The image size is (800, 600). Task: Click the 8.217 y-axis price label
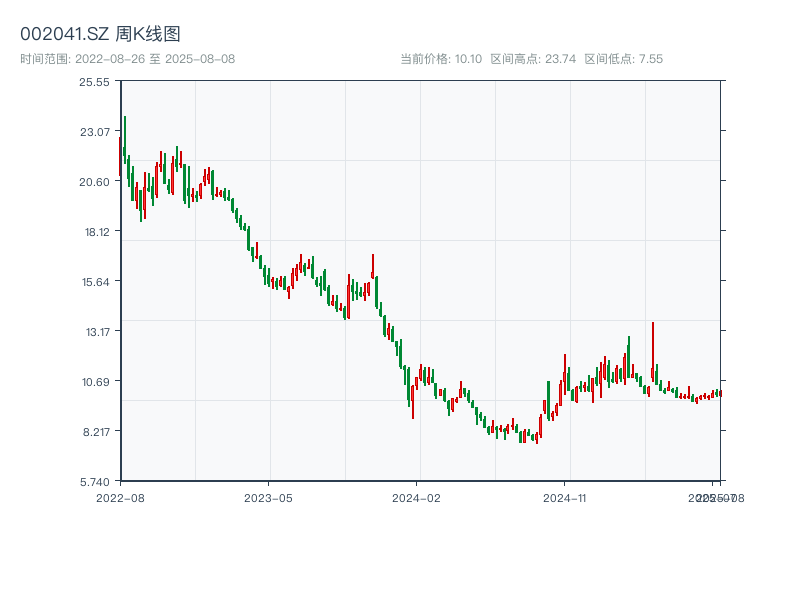point(94,432)
